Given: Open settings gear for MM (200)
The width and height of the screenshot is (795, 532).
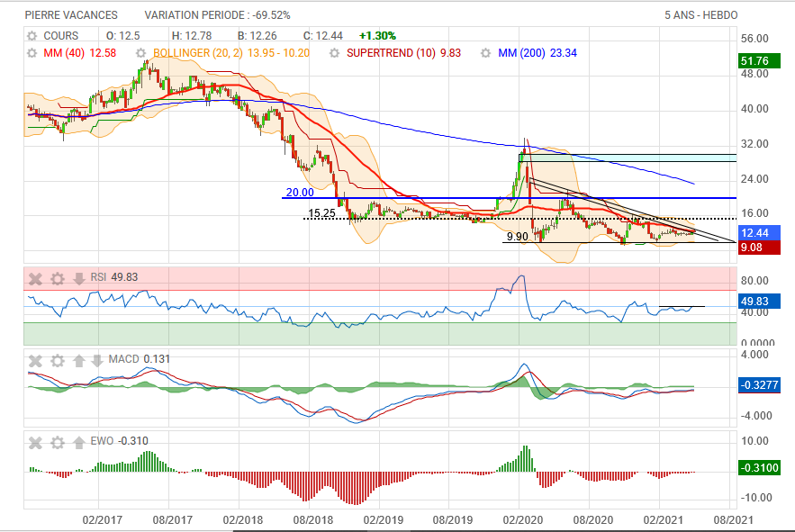Looking at the screenshot, I should point(485,53).
